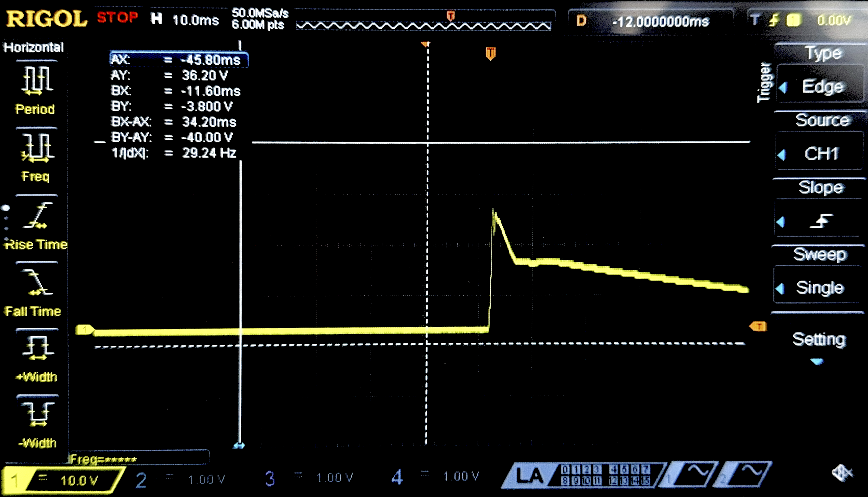This screenshot has height=497, width=868.
Task: Click the red STOP status label
Action: click(x=117, y=17)
